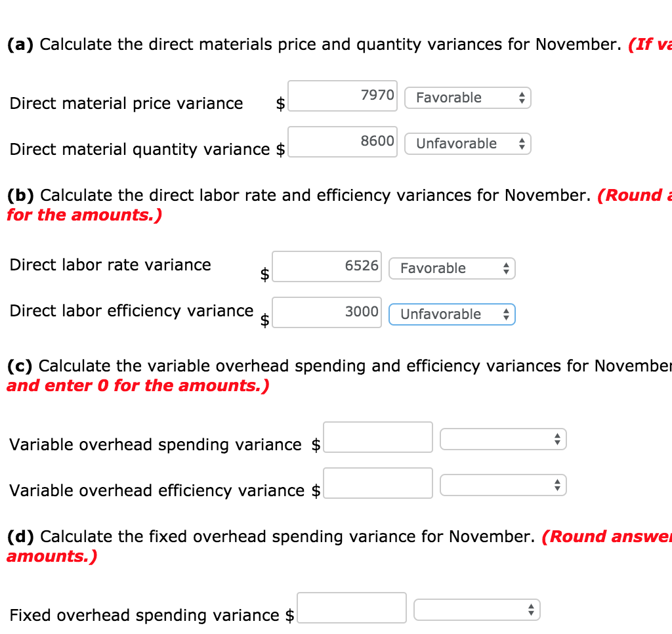Click the variable overhead efficiency variance amount field
The height and width of the screenshot is (634, 672).
378,483
